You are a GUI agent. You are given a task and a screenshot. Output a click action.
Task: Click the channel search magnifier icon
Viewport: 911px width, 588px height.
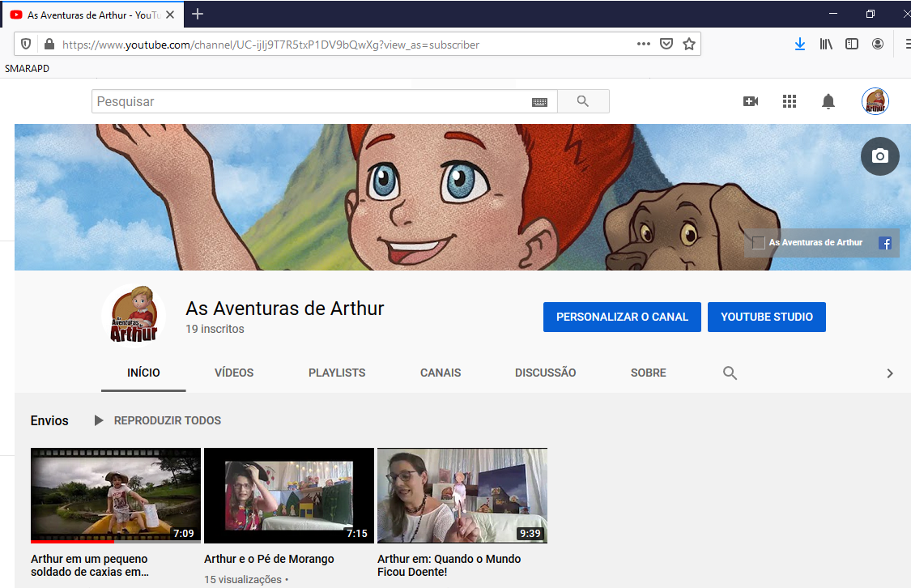(x=730, y=373)
